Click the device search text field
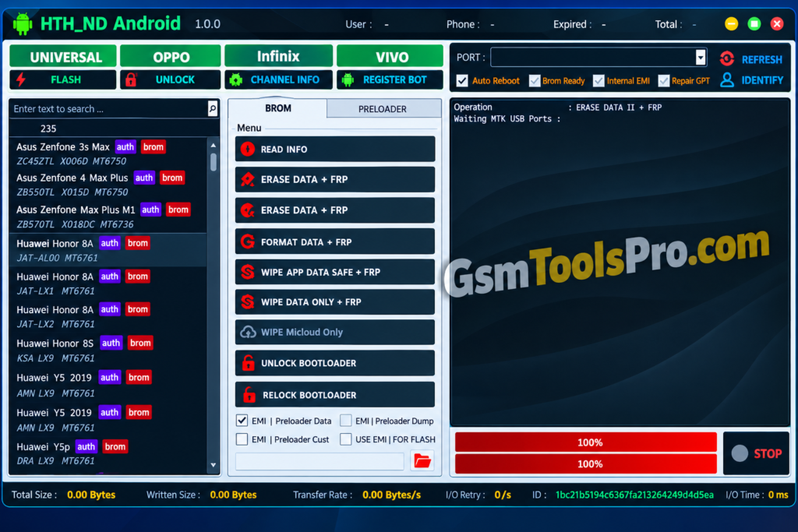The height and width of the screenshot is (532, 798). click(109, 108)
